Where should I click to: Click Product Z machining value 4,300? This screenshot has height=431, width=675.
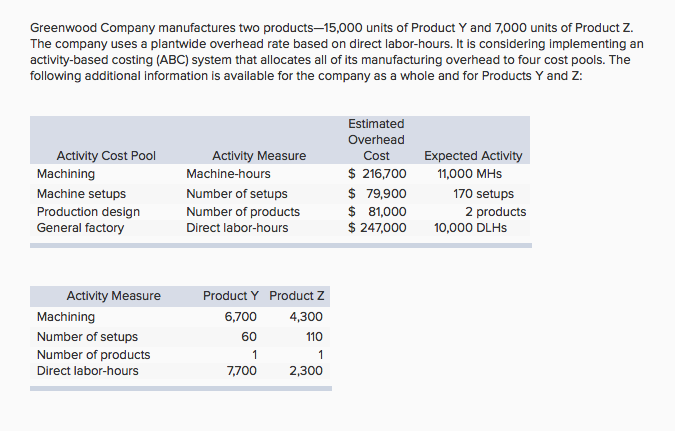pos(305,317)
